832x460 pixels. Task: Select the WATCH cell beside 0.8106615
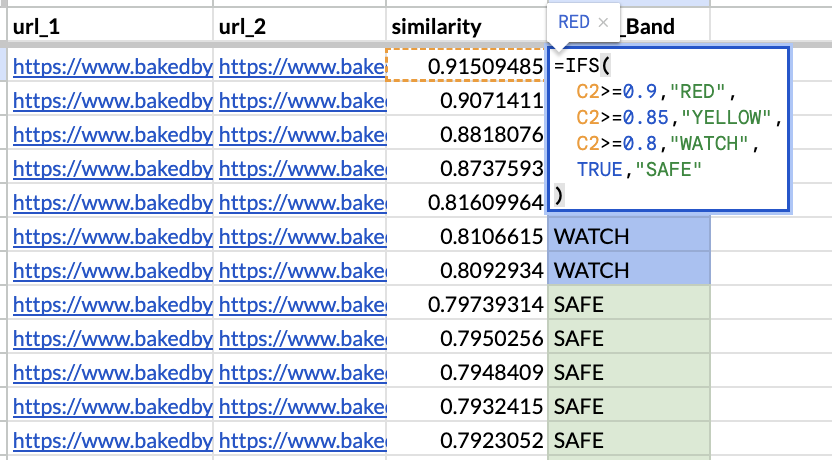(x=629, y=236)
